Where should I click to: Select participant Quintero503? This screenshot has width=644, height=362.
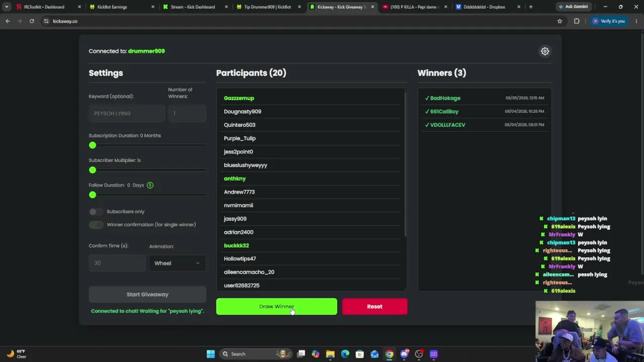pos(239,125)
